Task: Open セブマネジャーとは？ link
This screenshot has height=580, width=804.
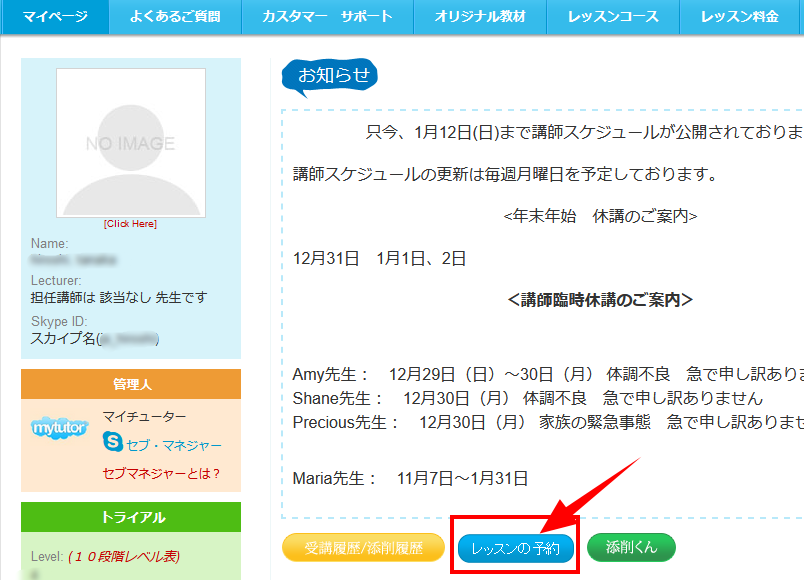Action: (161, 473)
